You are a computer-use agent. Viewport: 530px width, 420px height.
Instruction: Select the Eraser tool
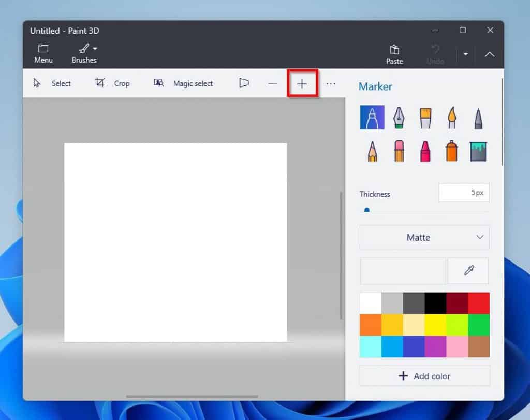coord(399,151)
